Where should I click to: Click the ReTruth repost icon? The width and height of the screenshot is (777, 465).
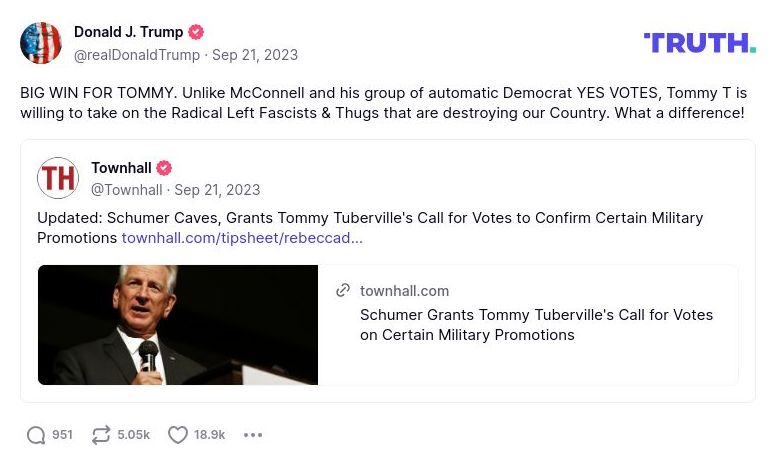point(101,435)
